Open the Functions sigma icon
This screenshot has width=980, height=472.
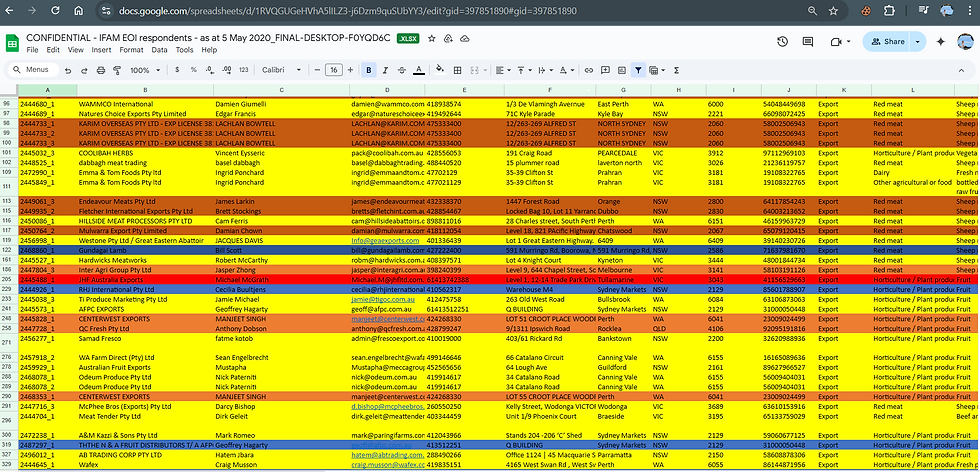click(677, 70)
